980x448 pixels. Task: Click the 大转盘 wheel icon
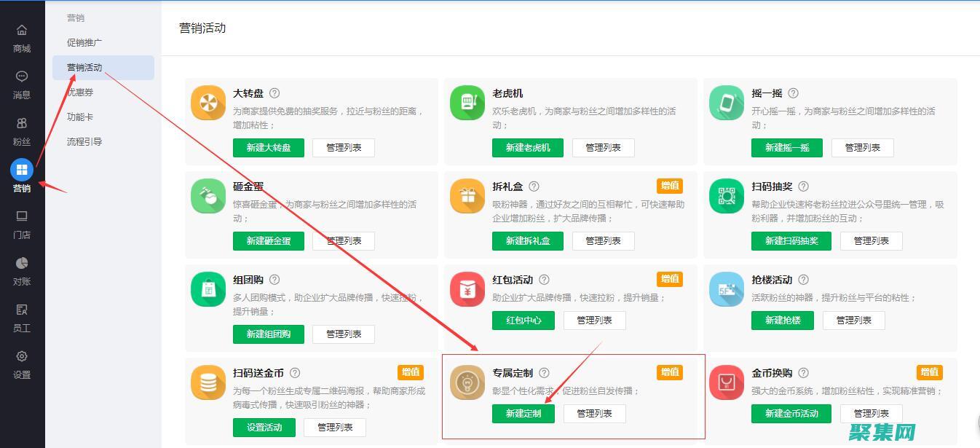coord(208,103)
